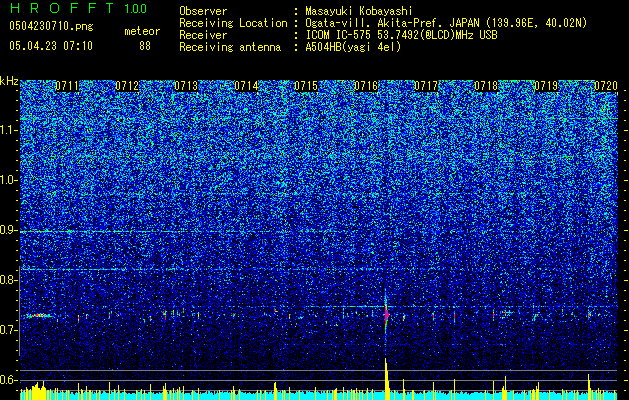Click the 0.8 kHz axis label
Viewport: 629px width, 400px height.
click(x=8, y=280)
